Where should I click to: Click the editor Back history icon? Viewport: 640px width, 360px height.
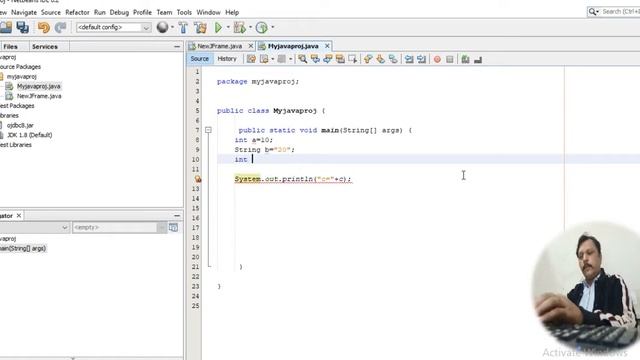264,59
